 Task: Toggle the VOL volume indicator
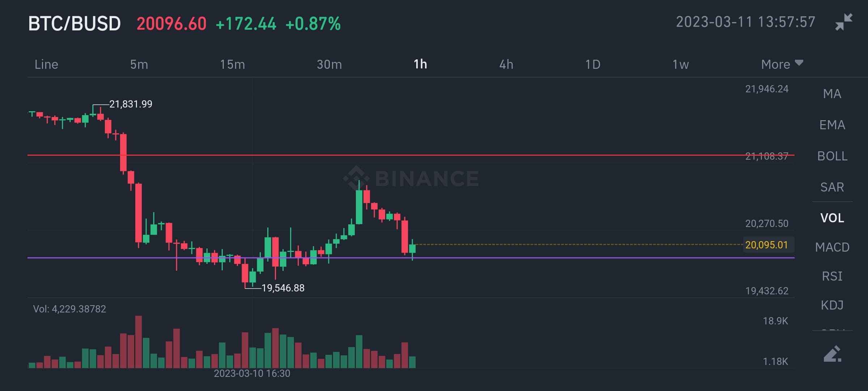pyautogui.click(x=833, y=217)
